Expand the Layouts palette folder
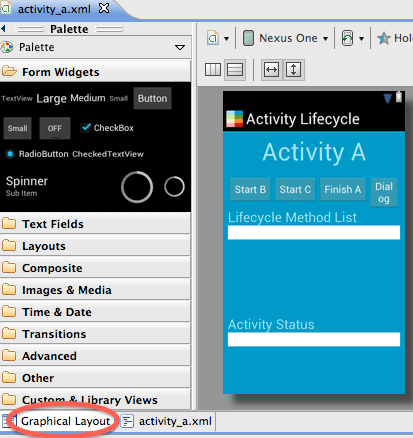This screenshot has width=413, height=438. 95,246
